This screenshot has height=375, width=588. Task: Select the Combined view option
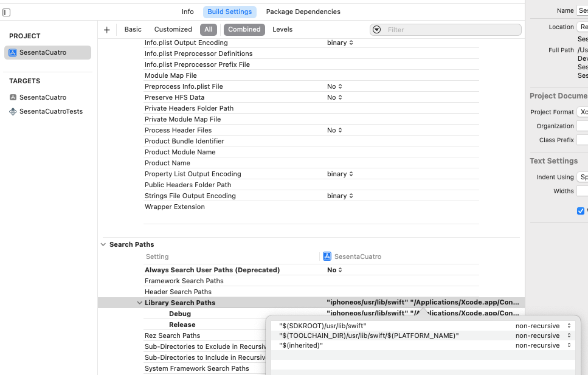click(244, 30)
